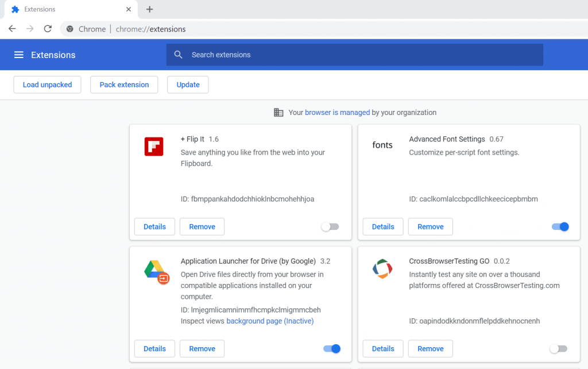
Task: Click the Extensions page title text
Action: pos(53,55)
